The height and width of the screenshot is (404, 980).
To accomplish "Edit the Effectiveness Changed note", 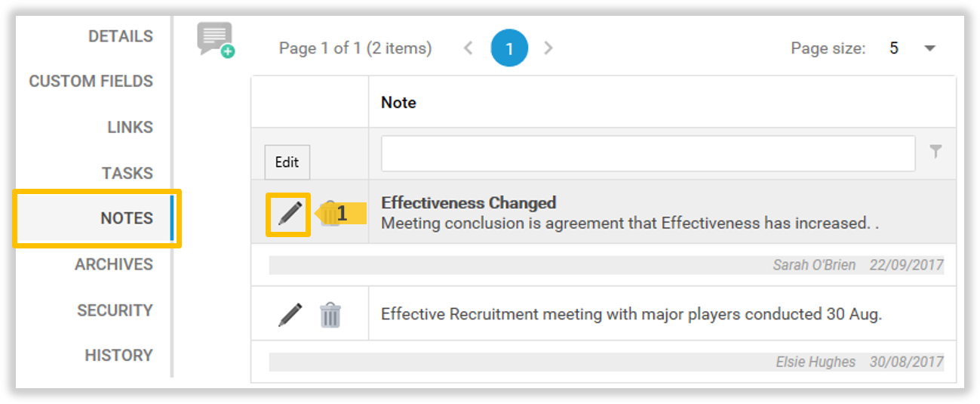I will [x=290, y=214].
